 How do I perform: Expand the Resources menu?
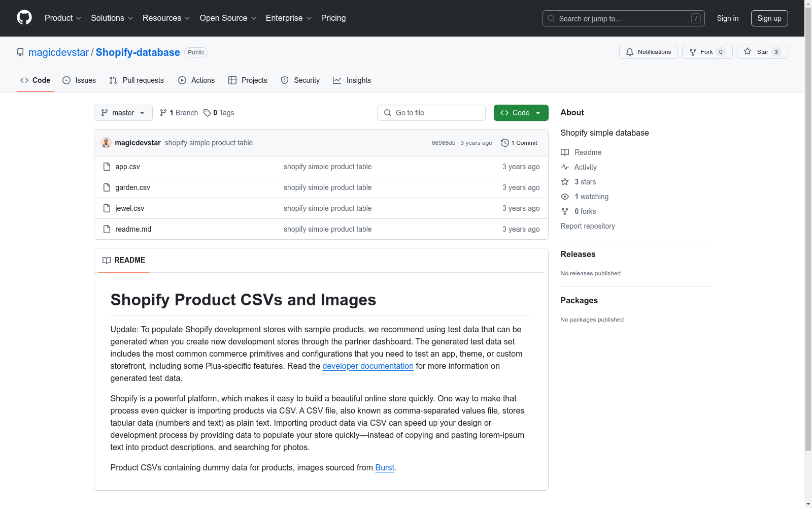click(x=166, y=18)
